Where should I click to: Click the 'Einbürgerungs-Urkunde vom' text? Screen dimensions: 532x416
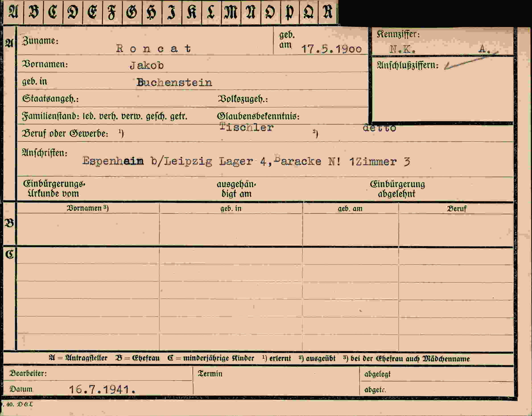(54, 189)
